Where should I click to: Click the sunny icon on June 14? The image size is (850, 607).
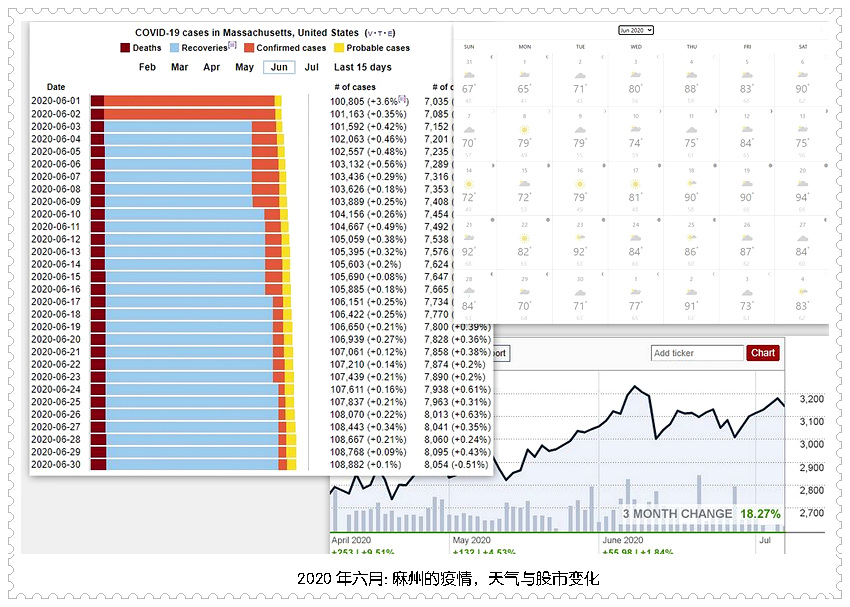pyautogui.click(x=469, y=184)
